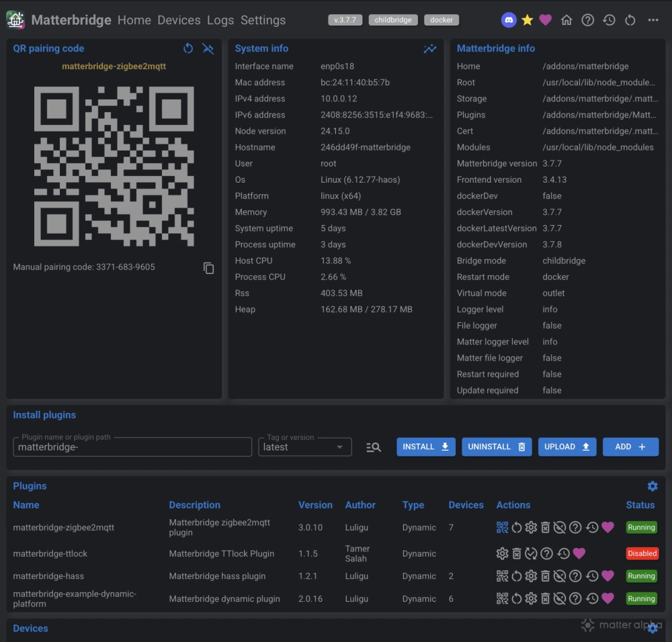Click the ADD button
672x642 pixels.
tap(630, 447)
